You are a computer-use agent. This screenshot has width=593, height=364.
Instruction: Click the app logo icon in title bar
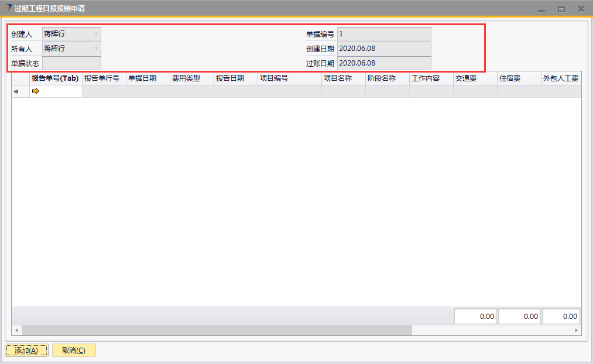8,8
